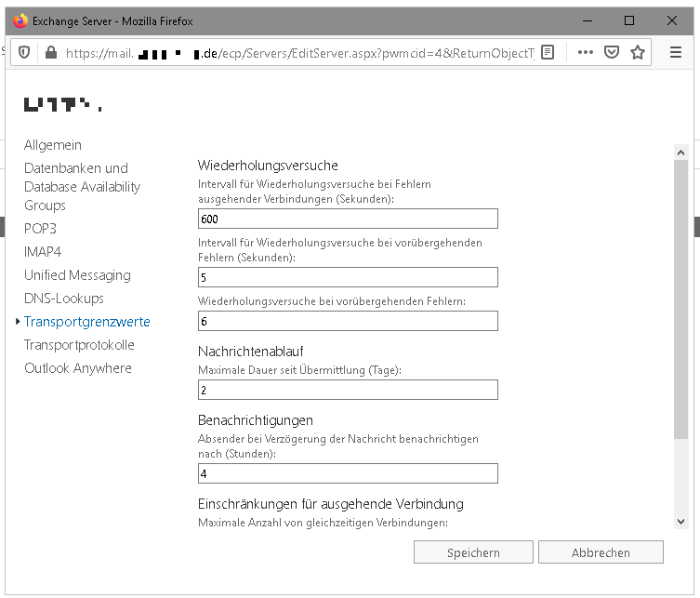Open the tracking protection shield icon
Image resolution: width=700 pixels, height=598 pixels.
25,53
